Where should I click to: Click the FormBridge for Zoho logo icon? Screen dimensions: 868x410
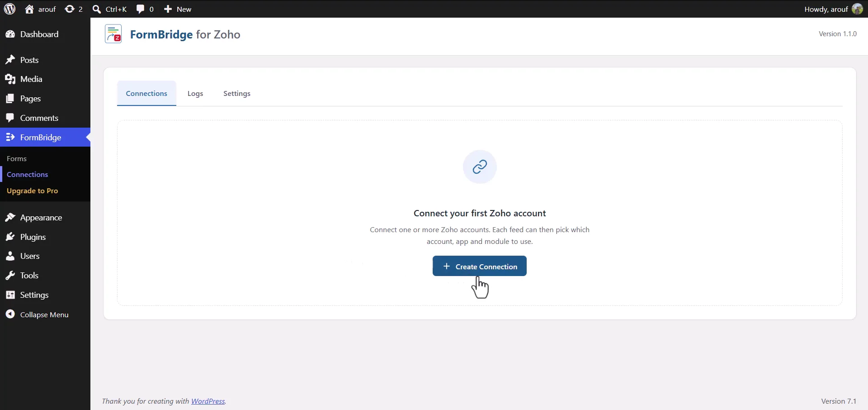click(x=113, y=34)
